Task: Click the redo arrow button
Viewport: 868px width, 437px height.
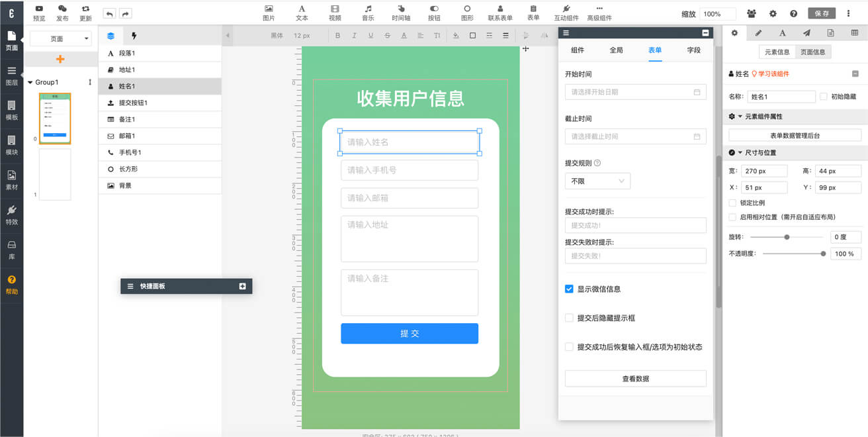Action: click(x=125, y=13)
